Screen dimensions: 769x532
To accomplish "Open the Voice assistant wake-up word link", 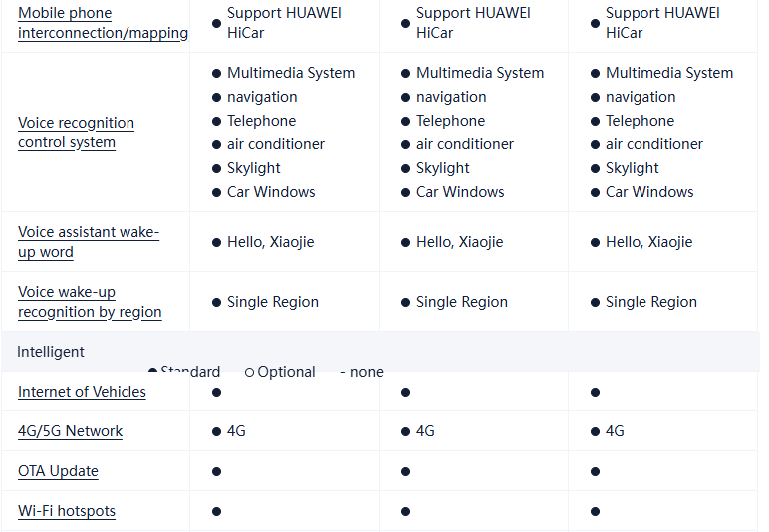I will click(x=88, y=242).
